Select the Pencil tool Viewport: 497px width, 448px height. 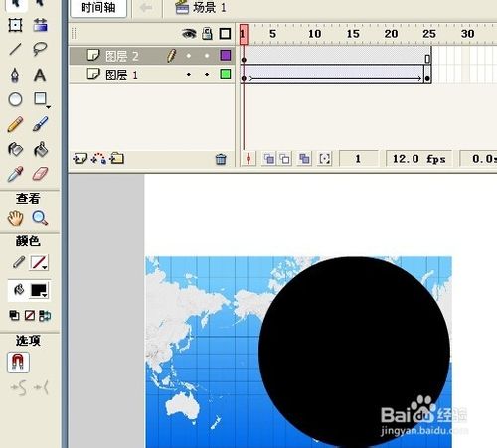pyautogui.click(x=15, y=124)
